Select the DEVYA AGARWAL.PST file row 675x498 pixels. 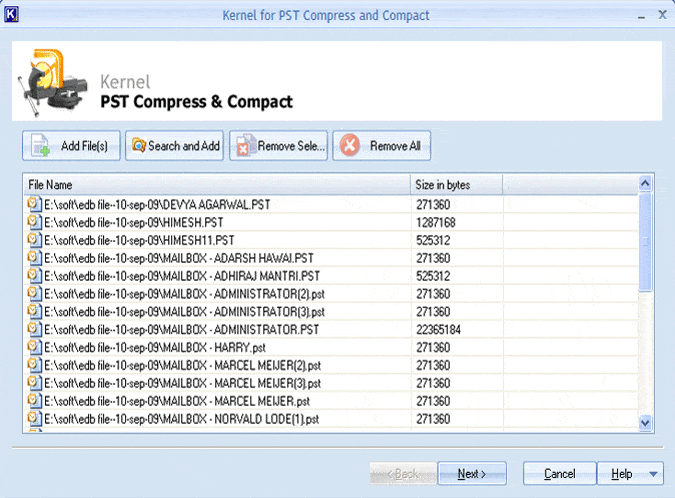(331, 204)
